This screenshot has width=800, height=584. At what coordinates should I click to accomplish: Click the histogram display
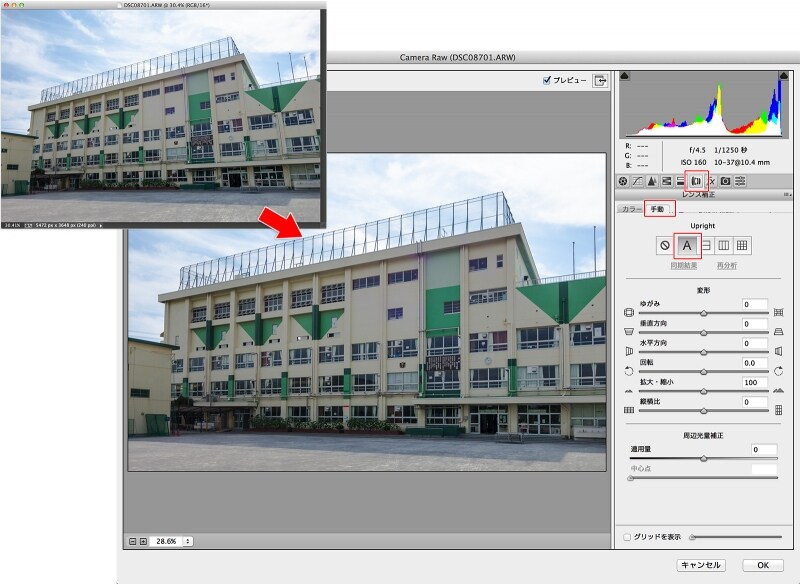pos(704,105)
